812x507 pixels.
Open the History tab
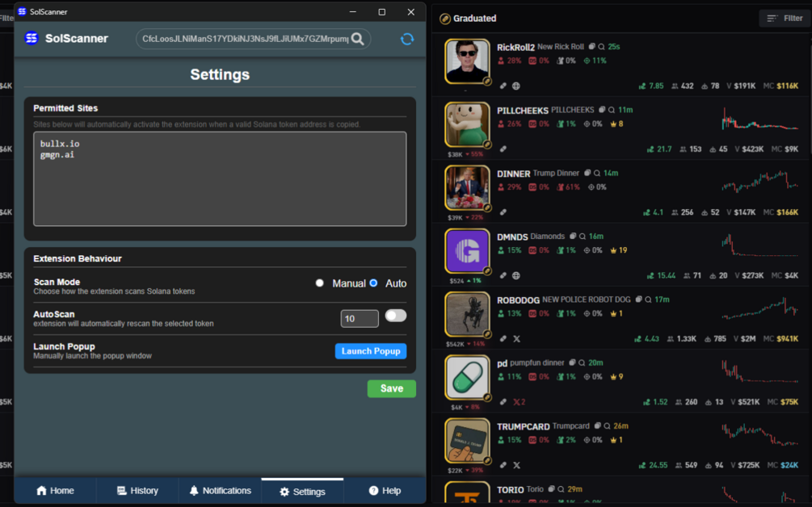pos(137,490)
